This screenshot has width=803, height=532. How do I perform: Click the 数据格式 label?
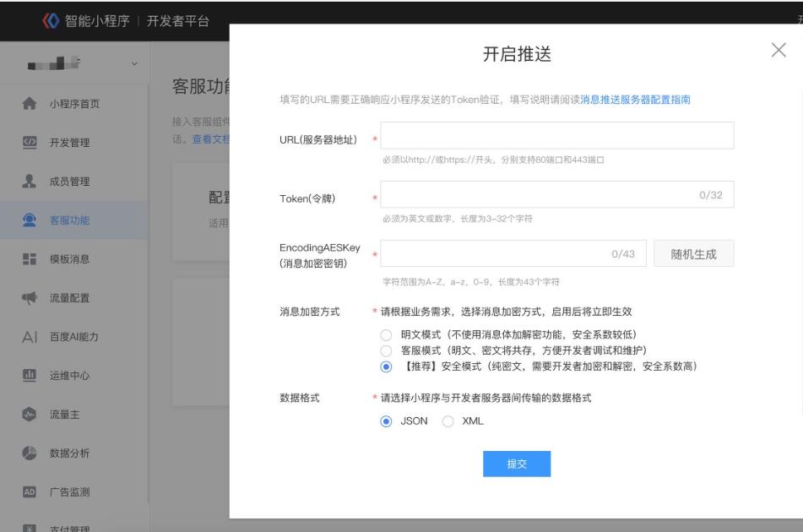pyautogui.click(x=300, y=398)
